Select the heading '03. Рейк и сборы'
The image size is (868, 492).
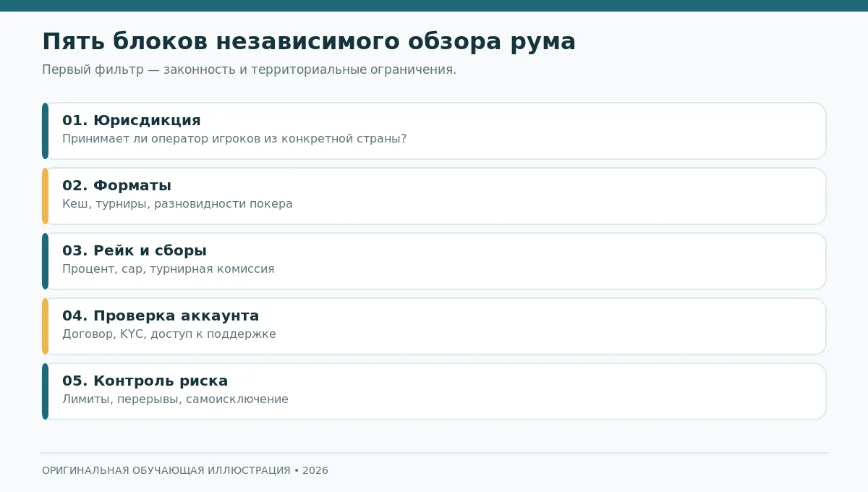(x=135, y=251)
